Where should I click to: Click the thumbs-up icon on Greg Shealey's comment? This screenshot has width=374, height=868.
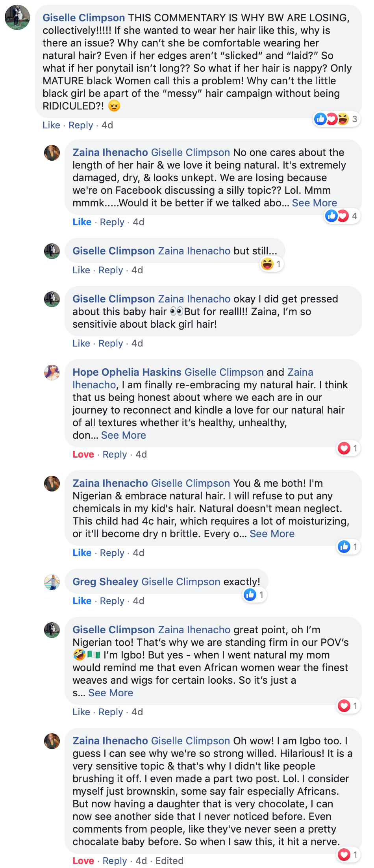250,595
